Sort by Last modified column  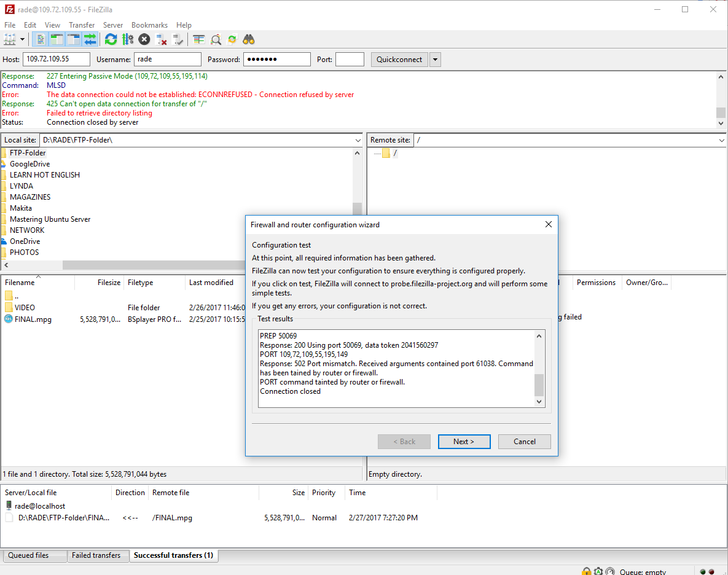tap(216, 282)
